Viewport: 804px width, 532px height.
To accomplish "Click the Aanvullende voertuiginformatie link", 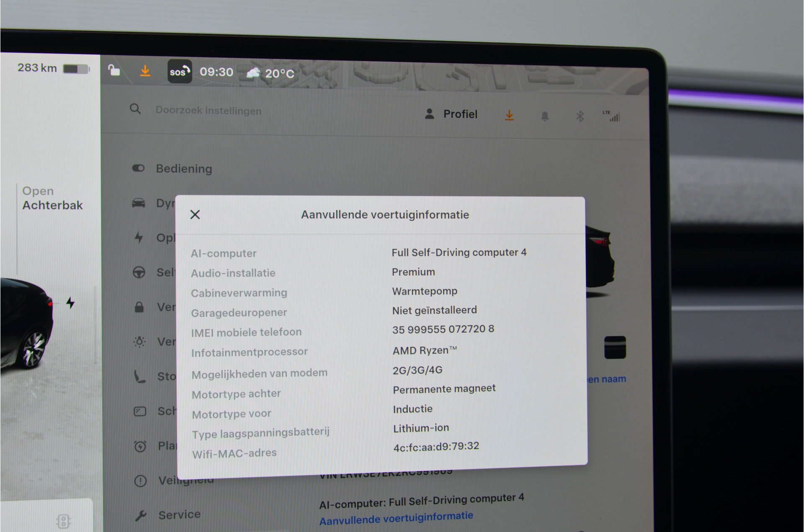I will click(x=396, y=518).
